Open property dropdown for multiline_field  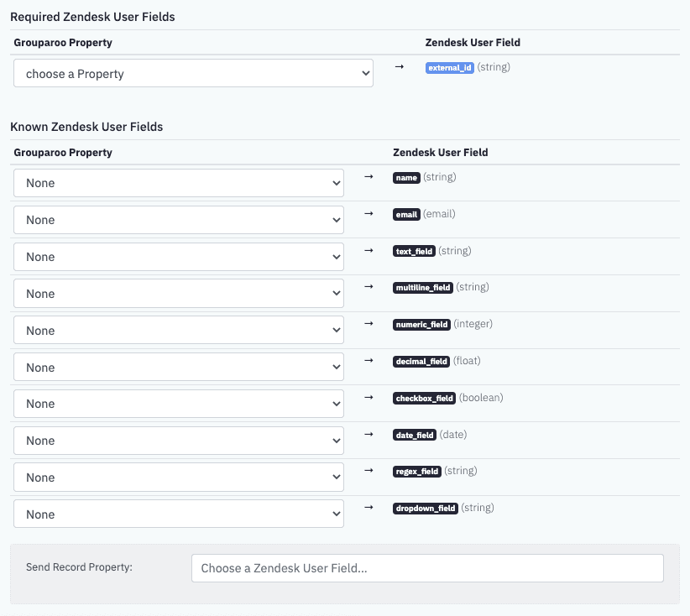coord(179,294)
